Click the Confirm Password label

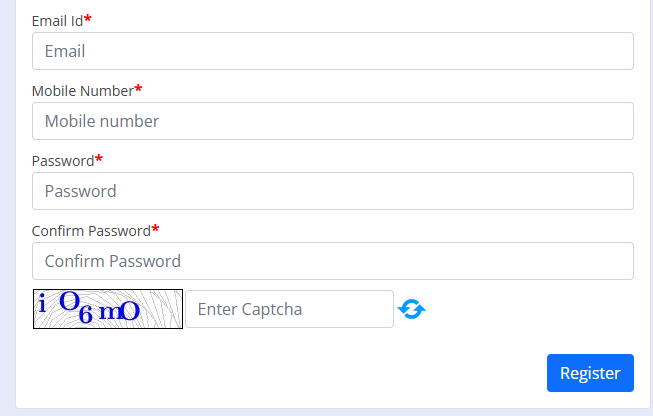click(x=91, y=230)
